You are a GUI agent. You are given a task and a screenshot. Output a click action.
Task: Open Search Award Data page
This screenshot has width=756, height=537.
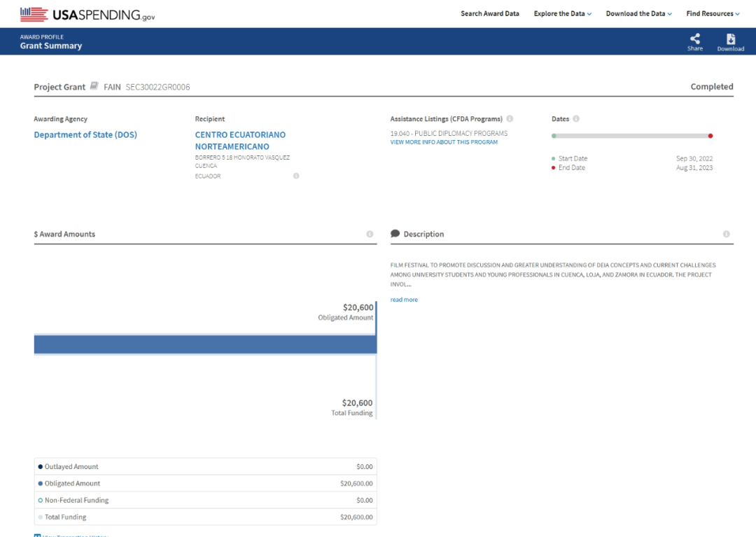click(x=489, y=13)
